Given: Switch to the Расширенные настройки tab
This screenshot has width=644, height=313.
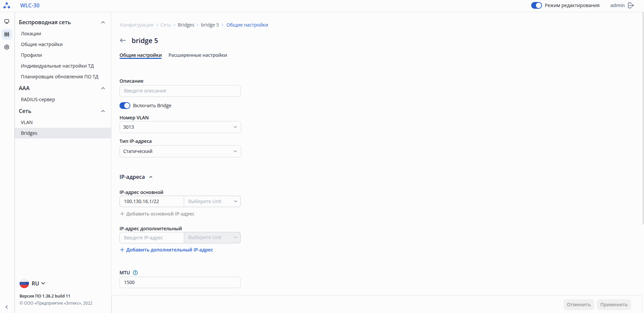Looking at the screenshot, I should coord(198,55).
